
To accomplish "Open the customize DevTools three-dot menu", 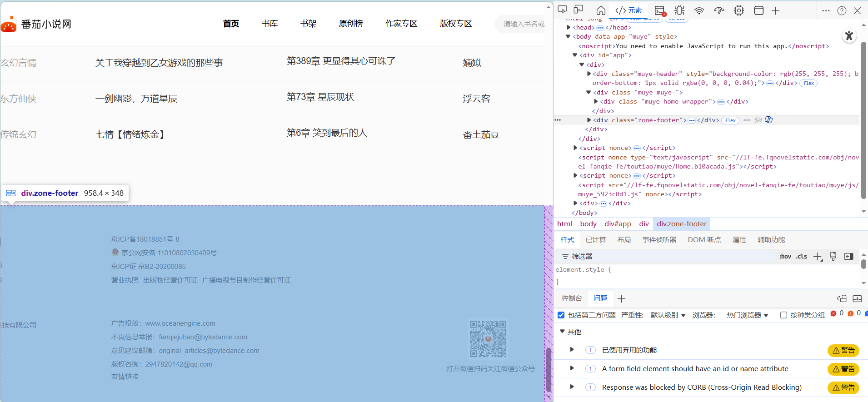I will (x=826, y=10).
